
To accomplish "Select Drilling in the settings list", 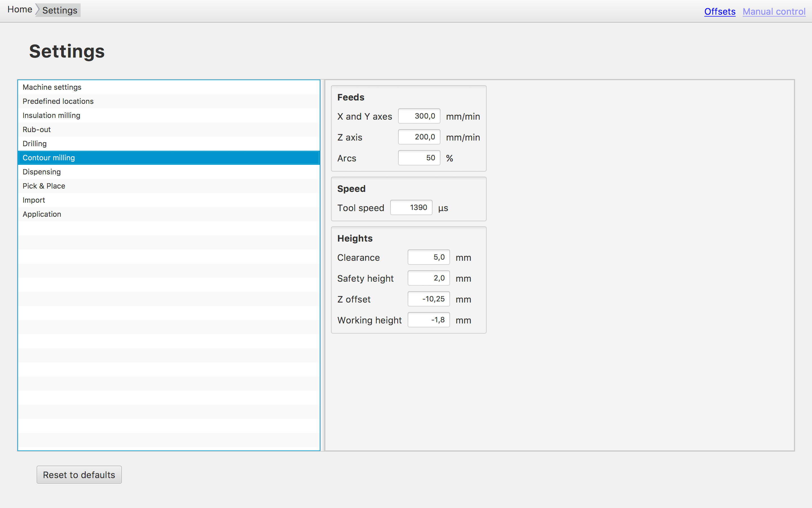I will pos(169,144).
